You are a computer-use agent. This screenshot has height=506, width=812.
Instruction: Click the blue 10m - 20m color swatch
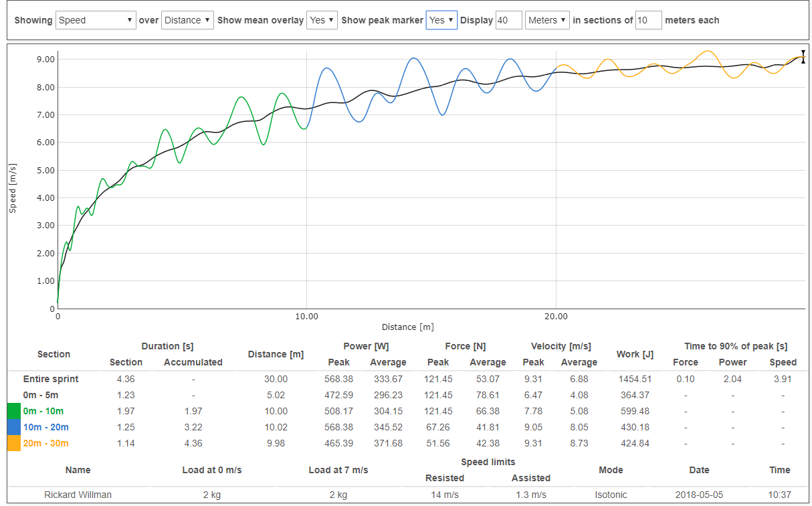[x=14, y=427]
